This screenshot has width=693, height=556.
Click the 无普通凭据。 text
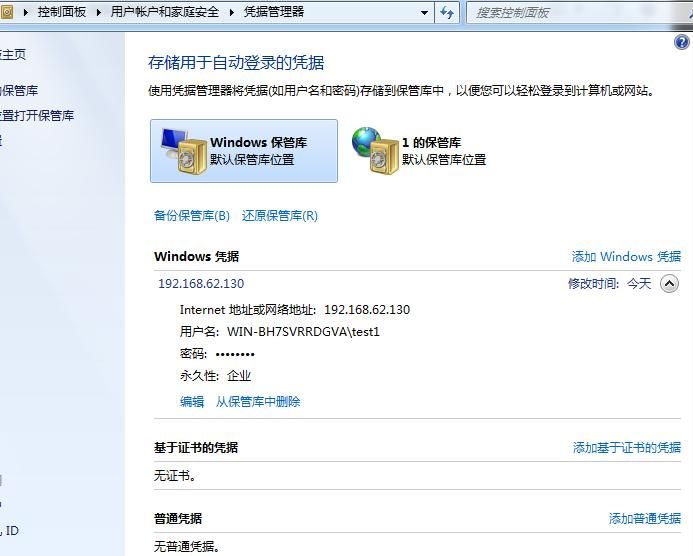point(187,546)
